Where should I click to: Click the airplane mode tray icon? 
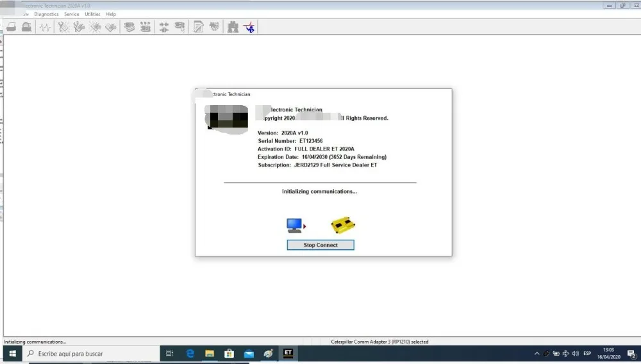566,354
